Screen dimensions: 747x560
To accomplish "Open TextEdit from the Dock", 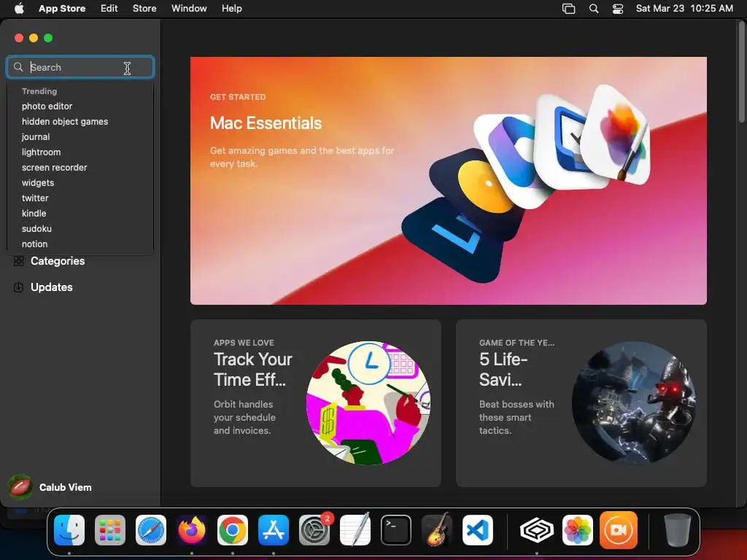I will pos(355,530).
